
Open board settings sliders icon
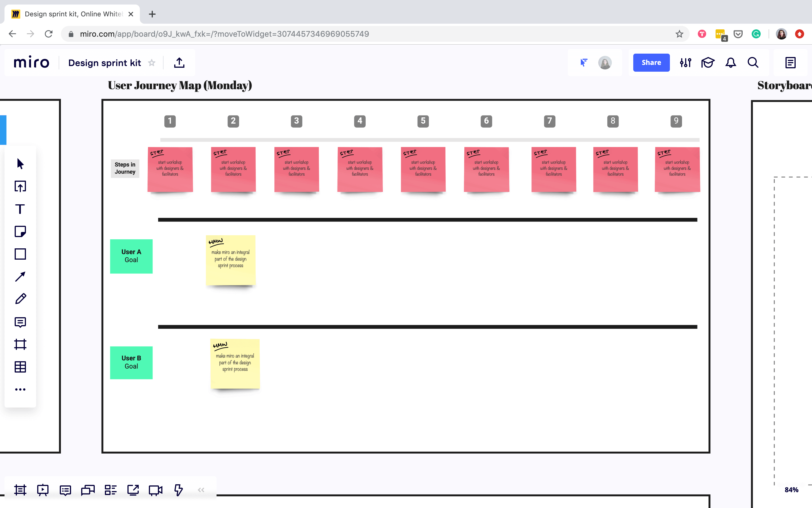(x=685, y=62)
